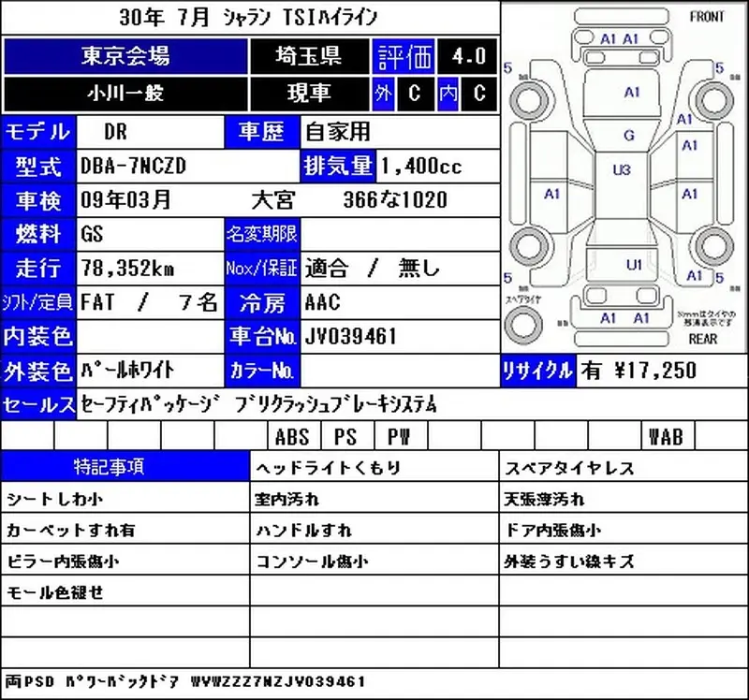
Task: Click the セールス sales point label
Action: [38, 405]
